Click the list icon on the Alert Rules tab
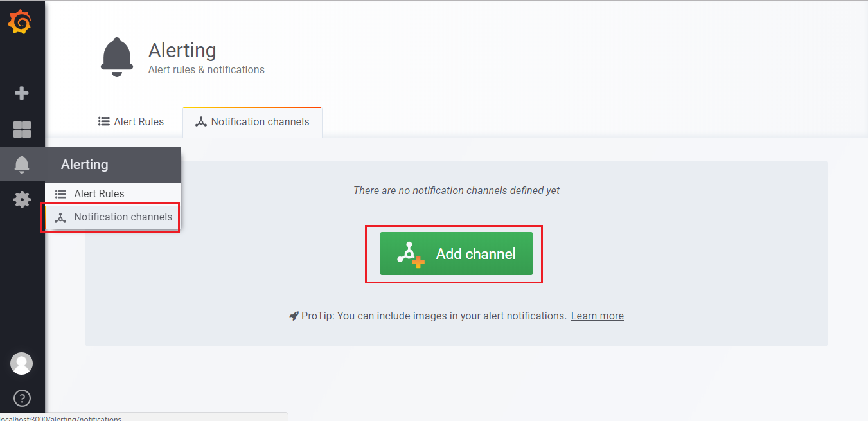The image size is (868, 421). pyautogui.click(x=103, y=121)
